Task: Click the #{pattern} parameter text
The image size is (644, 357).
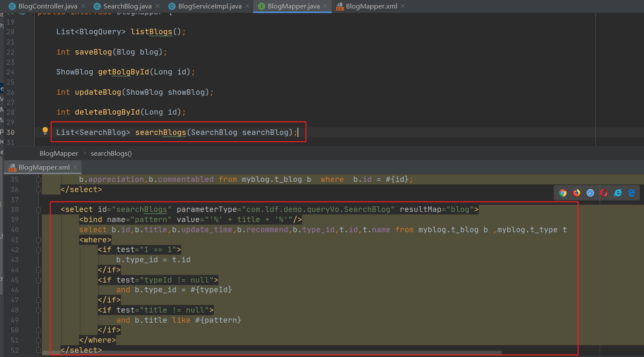Action: click(218, 320)
